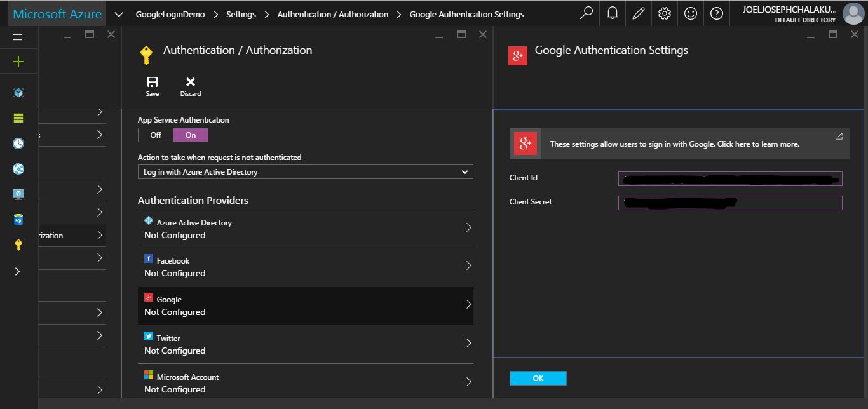The height and width of the screenshot is (409, 868).
Task: Click the Client Id input field
Action: click(x=730, y=178)
